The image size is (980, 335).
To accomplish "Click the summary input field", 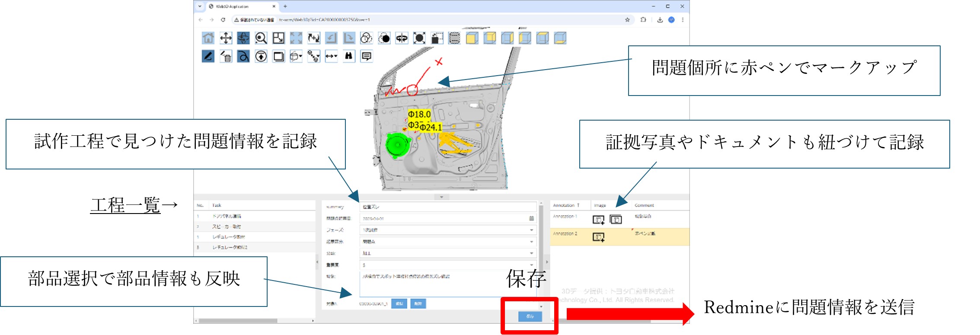I will coord(447,207).
